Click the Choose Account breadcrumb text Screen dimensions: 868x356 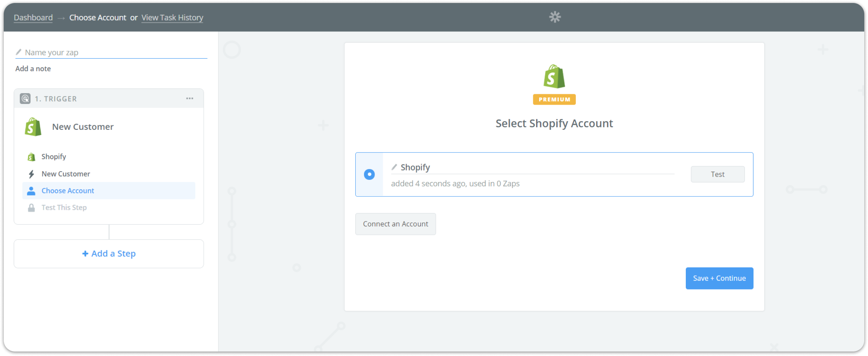click(x=98, y=18)
